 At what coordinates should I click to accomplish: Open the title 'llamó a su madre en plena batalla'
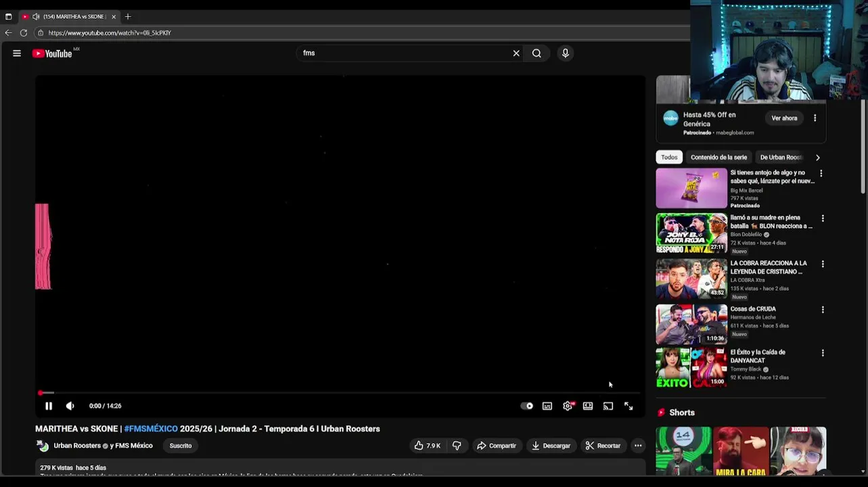(771, 222)
